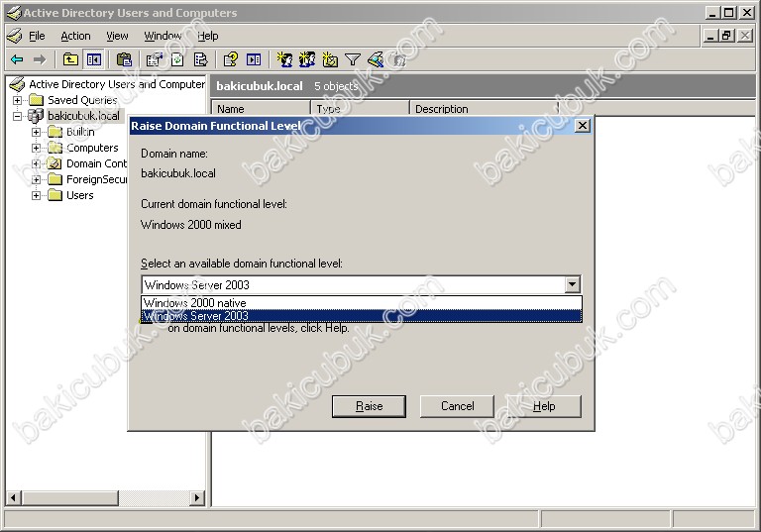Expand the Saved Queries node
The width and height of the screenshot is (761, 532).
[x=18, y=100]
